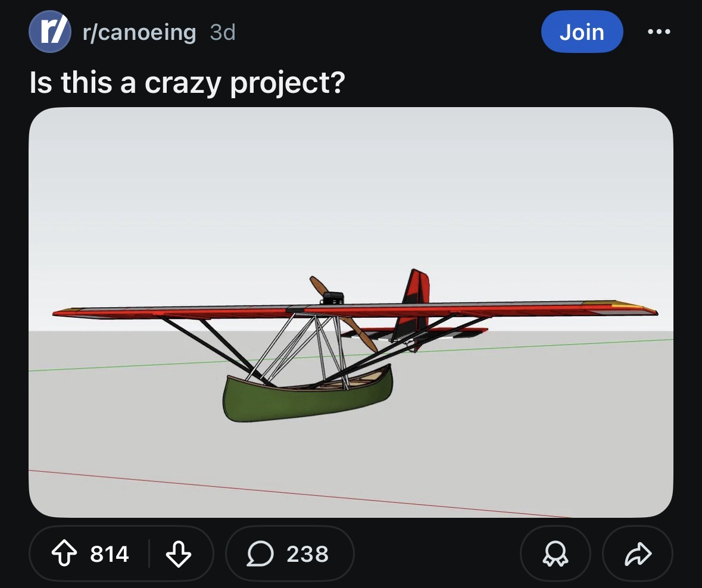Click the black engine atop the wing
Image resolution: width=702 pixels, height=588 pixels.
332,297
